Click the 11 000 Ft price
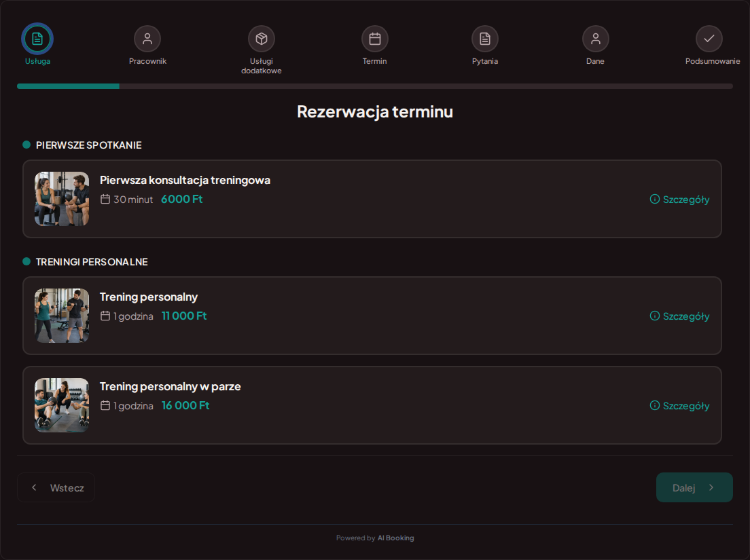Image resolution: width=750 pixels, height=560 pixels. tap(184, 316)
